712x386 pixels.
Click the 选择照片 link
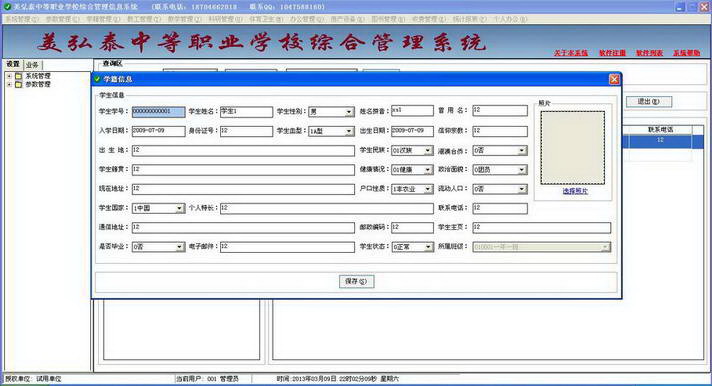tap(575, 191)
